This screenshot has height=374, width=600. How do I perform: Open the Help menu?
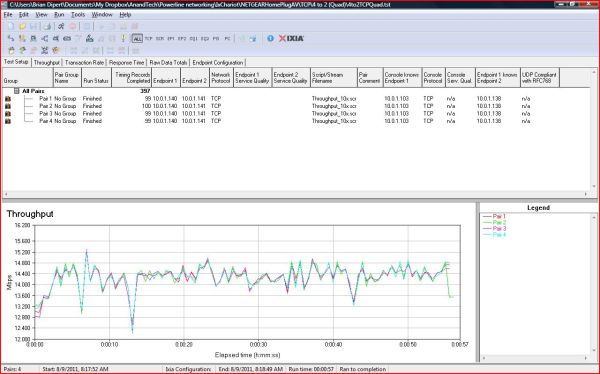pos(125,15)
